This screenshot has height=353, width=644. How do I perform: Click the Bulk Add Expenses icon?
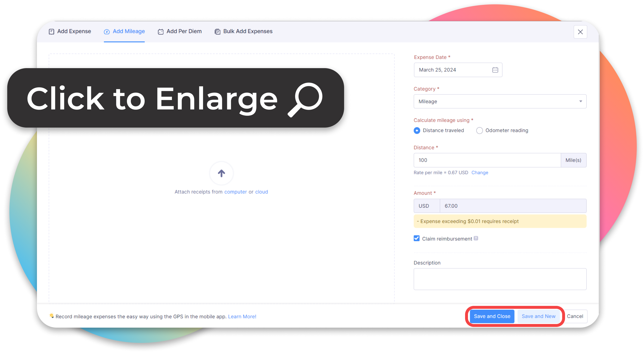(217, 31)
